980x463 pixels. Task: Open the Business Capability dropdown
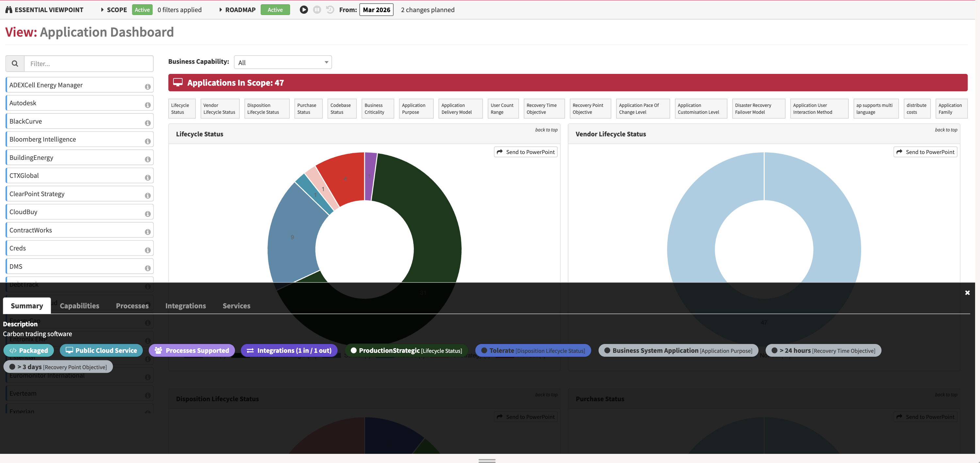point(283,62)
